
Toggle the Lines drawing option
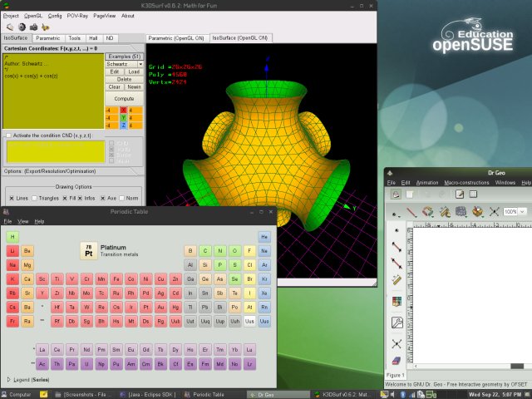(12, 198)
